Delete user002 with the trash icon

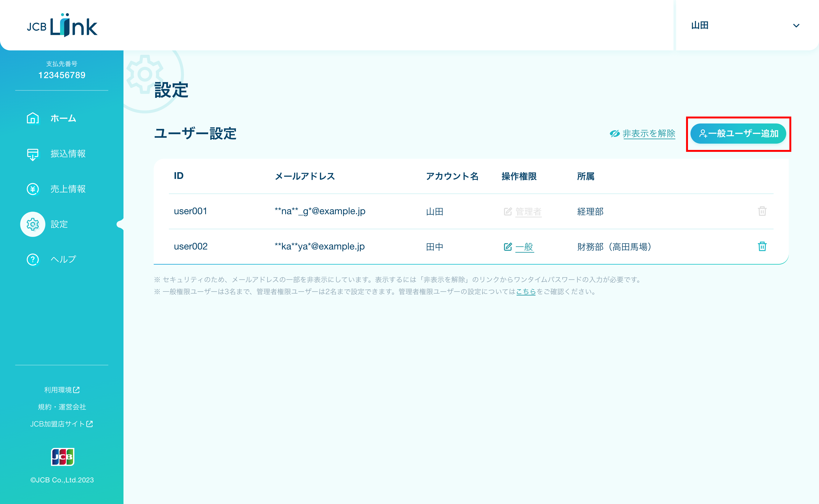pos(762,246)
